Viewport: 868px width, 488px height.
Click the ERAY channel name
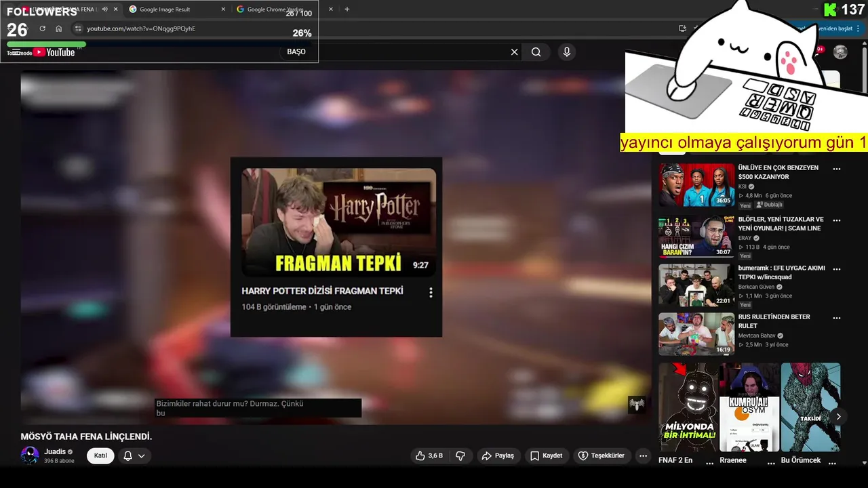(x=745, y=238)
